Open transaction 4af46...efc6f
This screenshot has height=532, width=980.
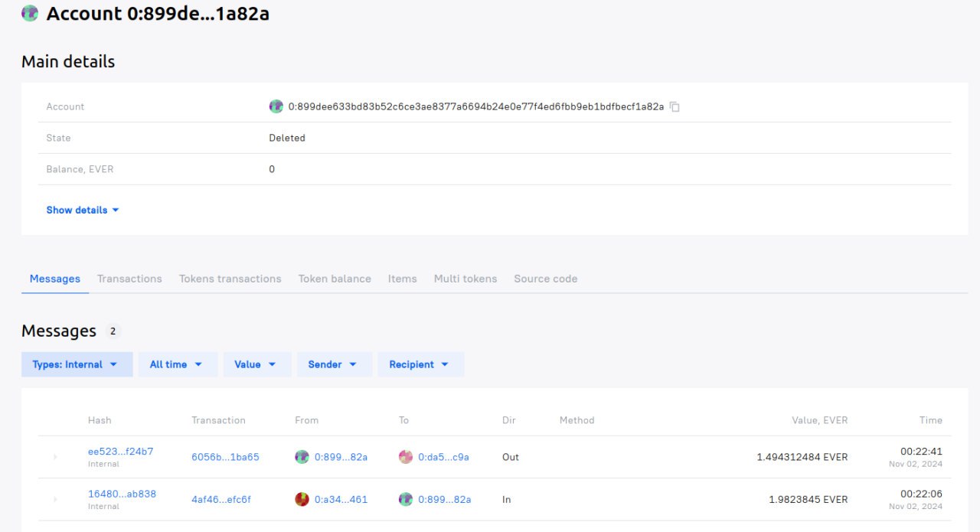coord(221,499)
